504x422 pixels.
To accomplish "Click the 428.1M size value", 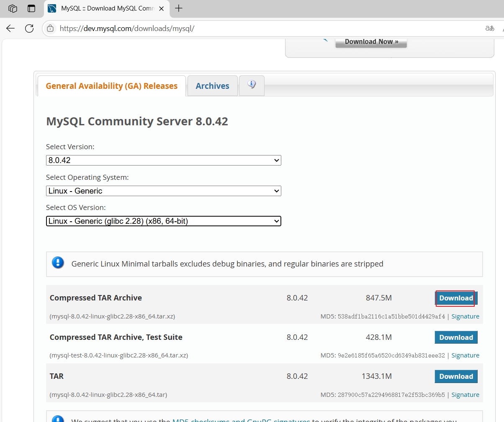I will (x=378, y=337).
